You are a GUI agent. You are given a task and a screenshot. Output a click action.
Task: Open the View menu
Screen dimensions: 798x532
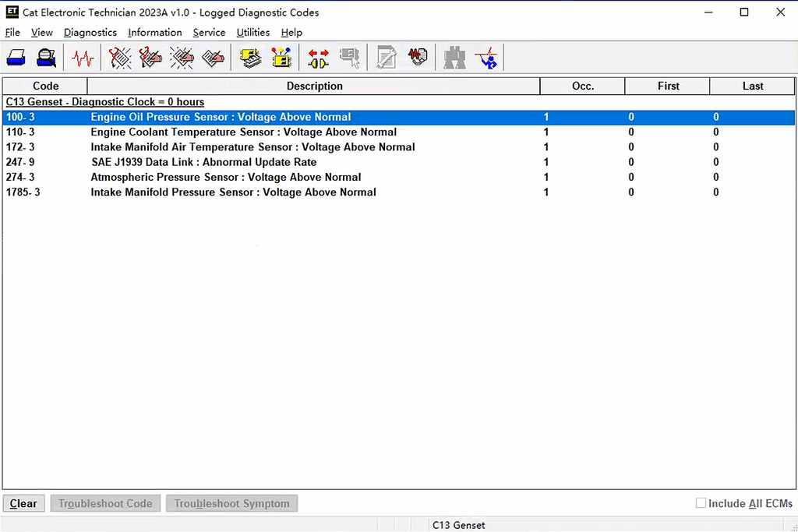(42, 33)
